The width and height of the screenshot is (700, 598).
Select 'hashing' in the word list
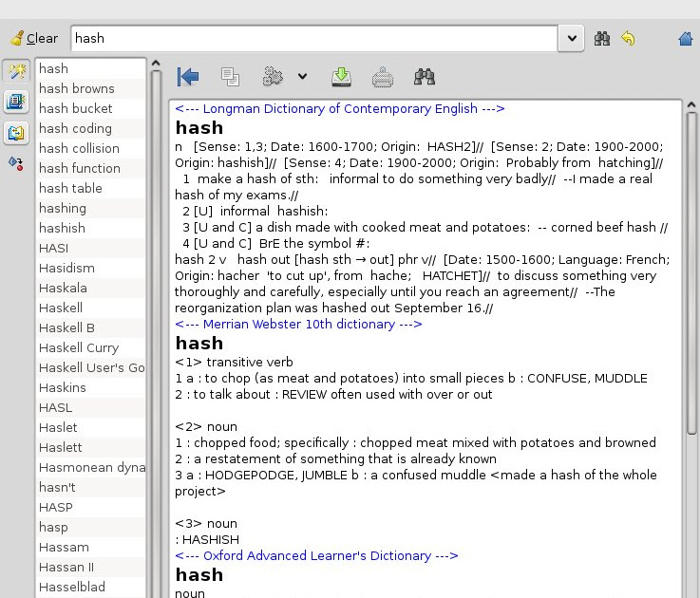[90, 208]
